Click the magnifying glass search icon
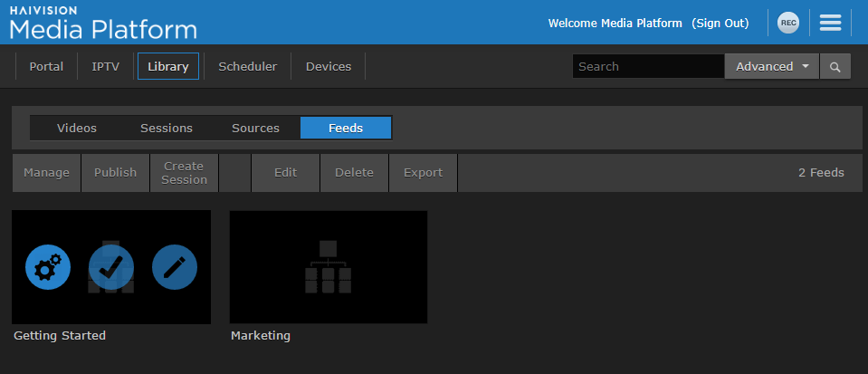 point(835,67)
